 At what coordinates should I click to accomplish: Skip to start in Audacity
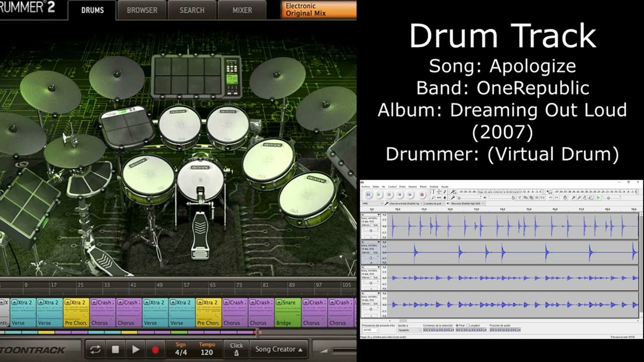(x=399, y=195)
